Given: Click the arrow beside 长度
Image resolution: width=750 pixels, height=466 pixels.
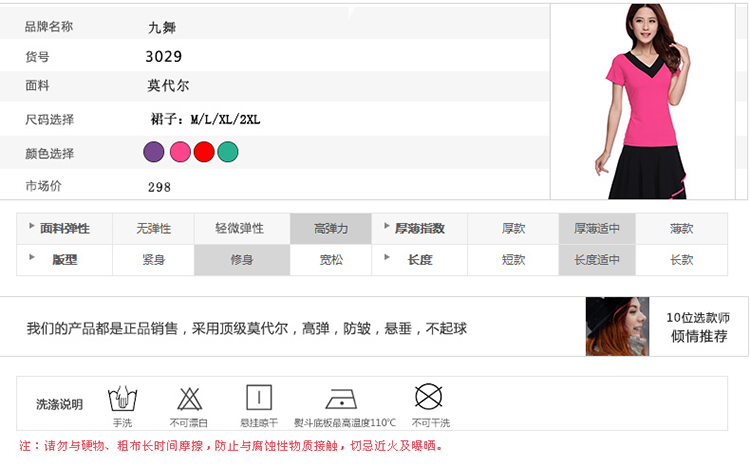Looking at the screenshot, I should (x=386, y=257).
